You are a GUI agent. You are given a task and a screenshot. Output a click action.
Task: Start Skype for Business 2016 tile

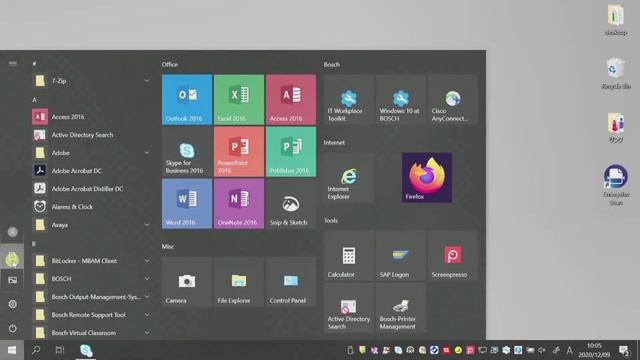(x=187, y=151)
